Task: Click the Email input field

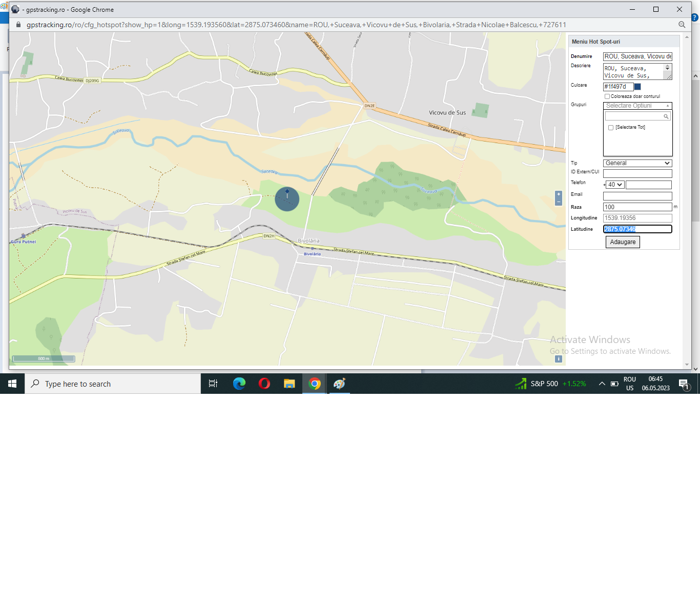Action: pos(637,196)
